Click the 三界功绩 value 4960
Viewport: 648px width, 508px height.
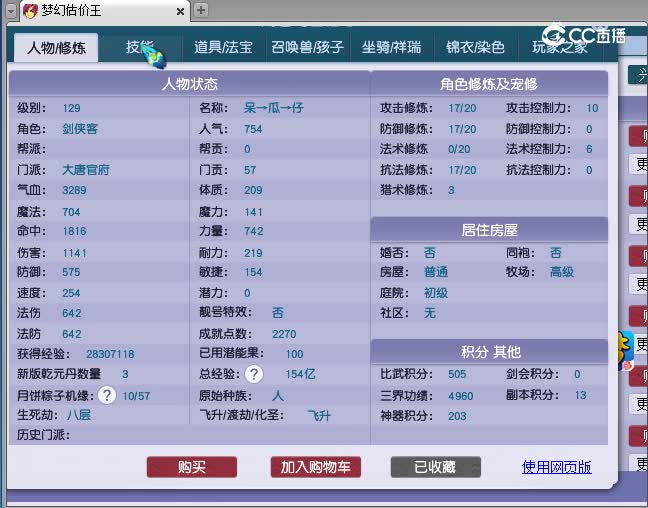click(x=460, y=396)
